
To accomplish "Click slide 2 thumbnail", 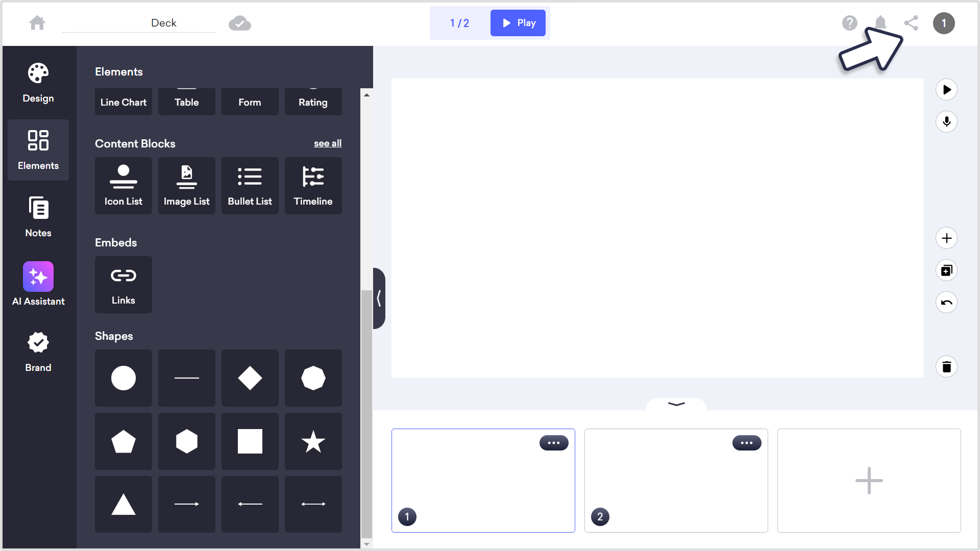I will pyautogui.click(x=676, y=481).
